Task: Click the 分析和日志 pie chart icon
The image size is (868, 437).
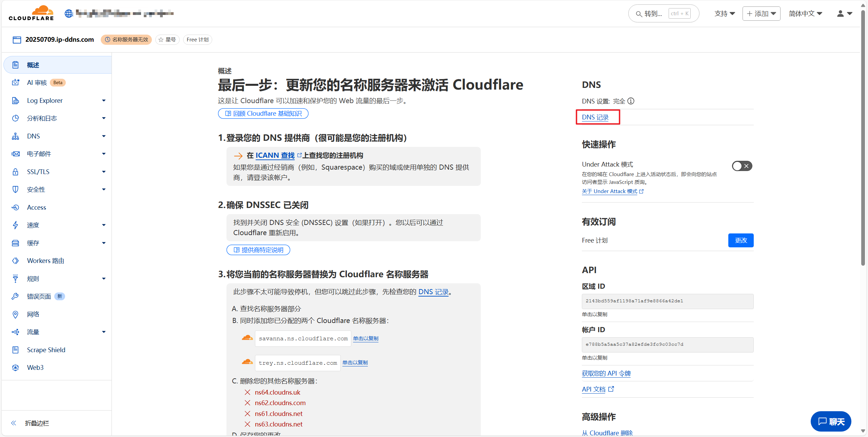Action: pos(16,118)
